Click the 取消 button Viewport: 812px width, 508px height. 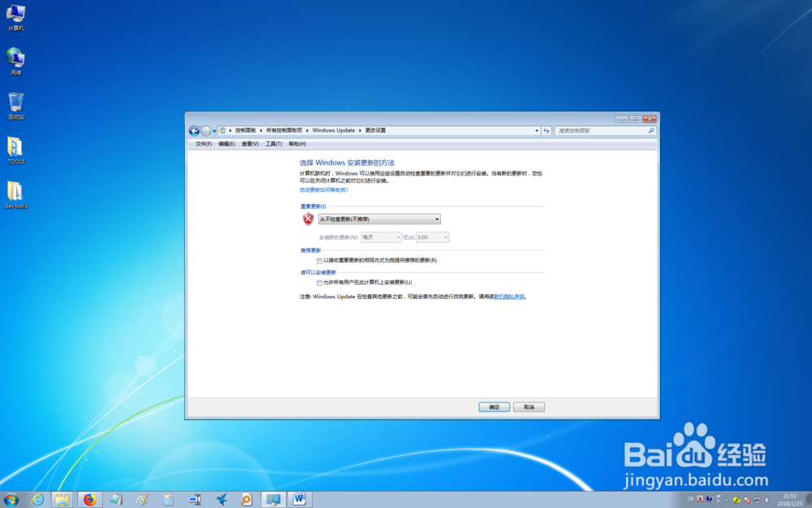[x=529, y=407]
